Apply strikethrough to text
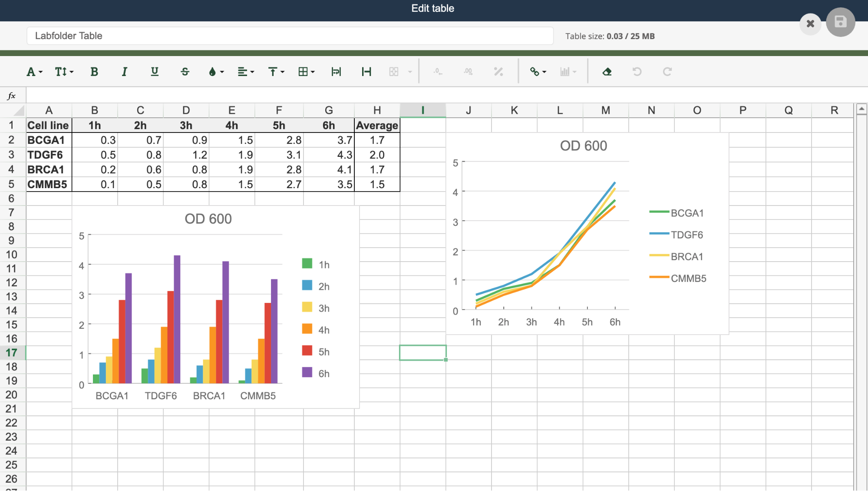Viewport: 868px width, 491px height. click(x=185, y=72)
